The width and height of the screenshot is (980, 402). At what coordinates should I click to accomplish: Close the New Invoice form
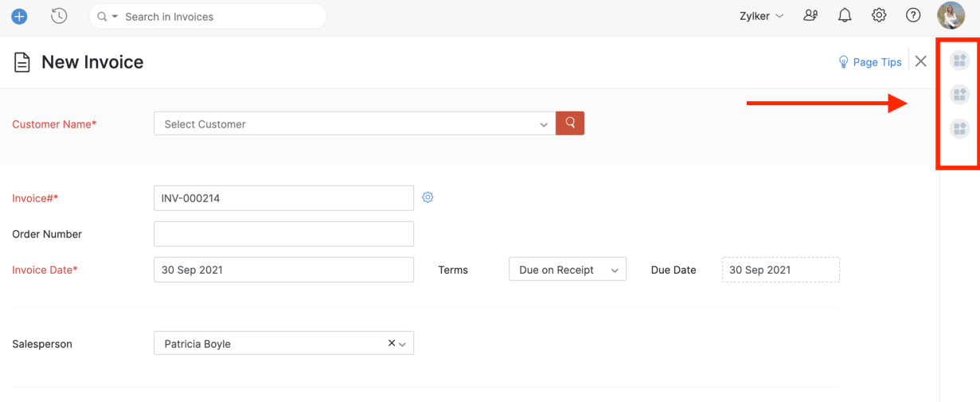tap(921, 61)
